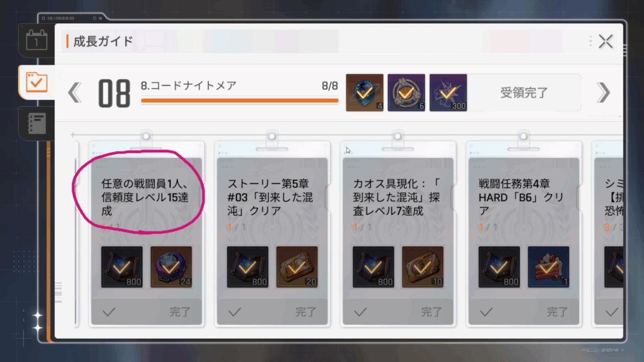This screenshot has height=362, width=644.
Task: Click 完了 on the 信頼度レベル15達成 card
Action: pyautogui.click(x=180, y=312)
